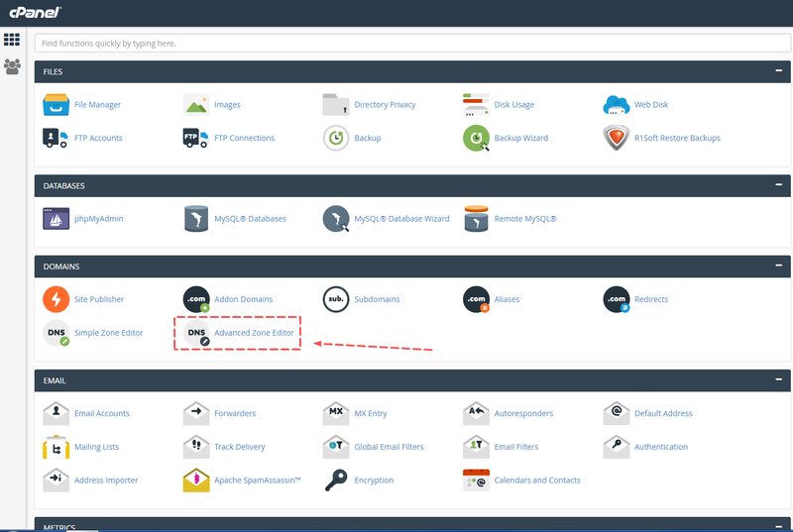
Task: Open the Encryption key icon
Action: pyautogui.click(x=336, y=479)
